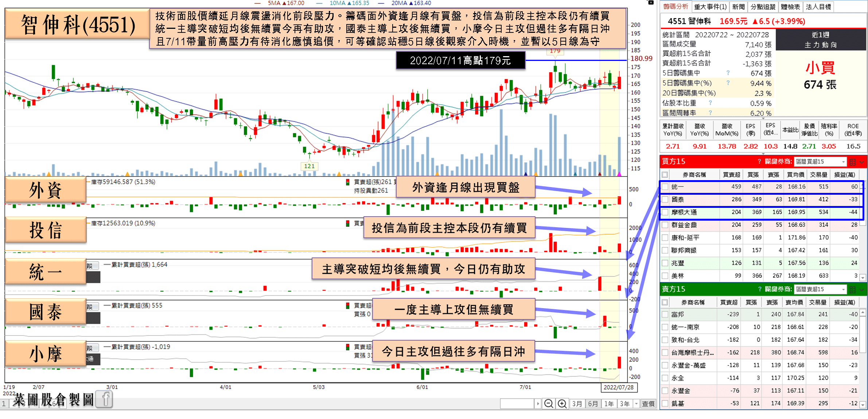Open help for 佔股本比重
The width and height of the screenshot is (868, 419).
click(x=711, y=103)
